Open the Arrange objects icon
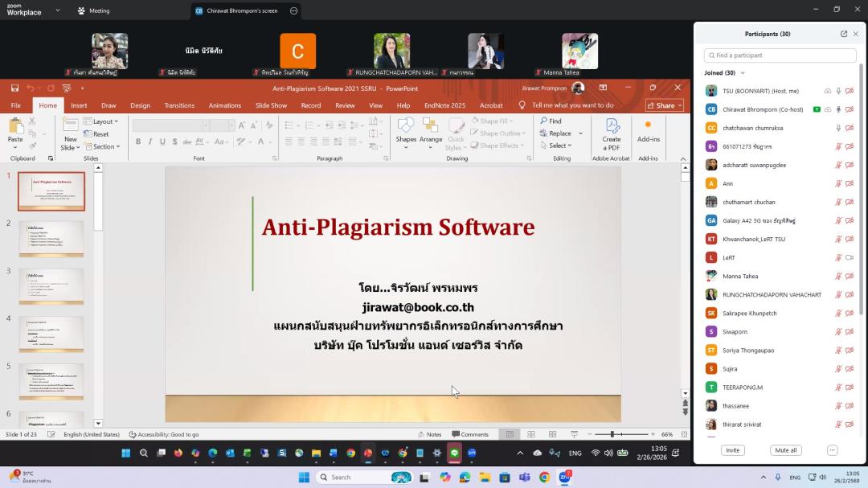 pos(431,126)
